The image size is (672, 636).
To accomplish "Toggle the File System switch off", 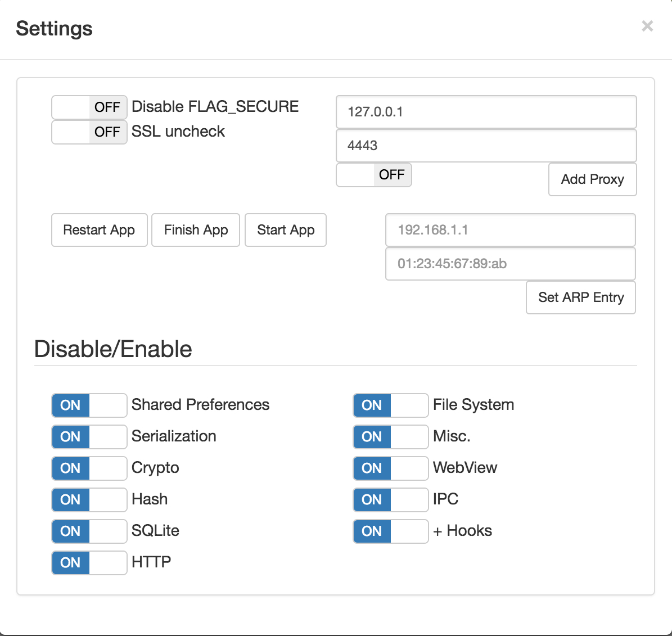I will [x=391, y=405].
